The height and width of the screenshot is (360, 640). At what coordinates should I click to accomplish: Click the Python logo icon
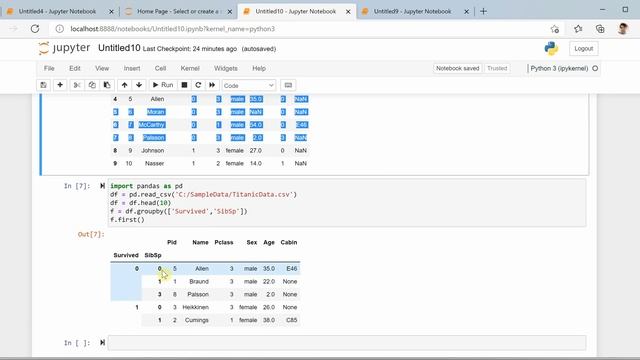[x=551, y=48]
